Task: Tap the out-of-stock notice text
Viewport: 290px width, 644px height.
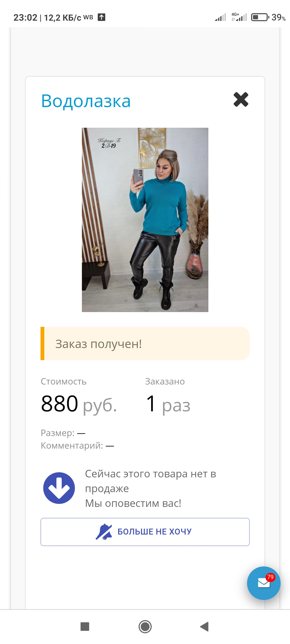Action: pos(150,488)
